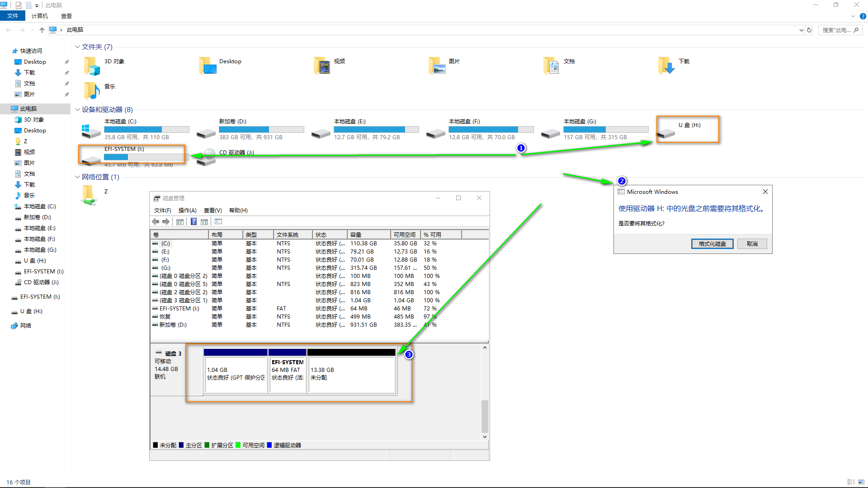The image size is (868, 488).
Task: Click the C: drive capacity bar
Action: [146, 129]
